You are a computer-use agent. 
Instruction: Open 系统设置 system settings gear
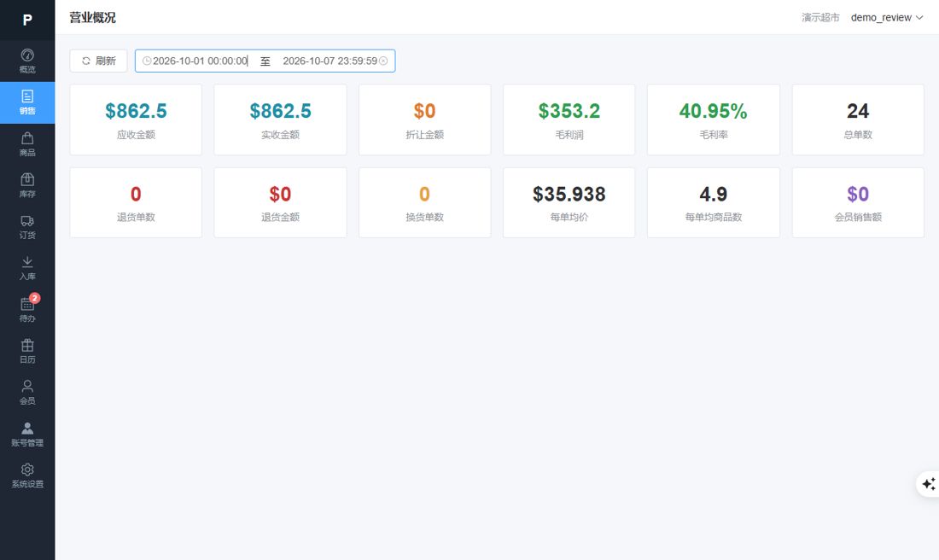coord(27,475)
